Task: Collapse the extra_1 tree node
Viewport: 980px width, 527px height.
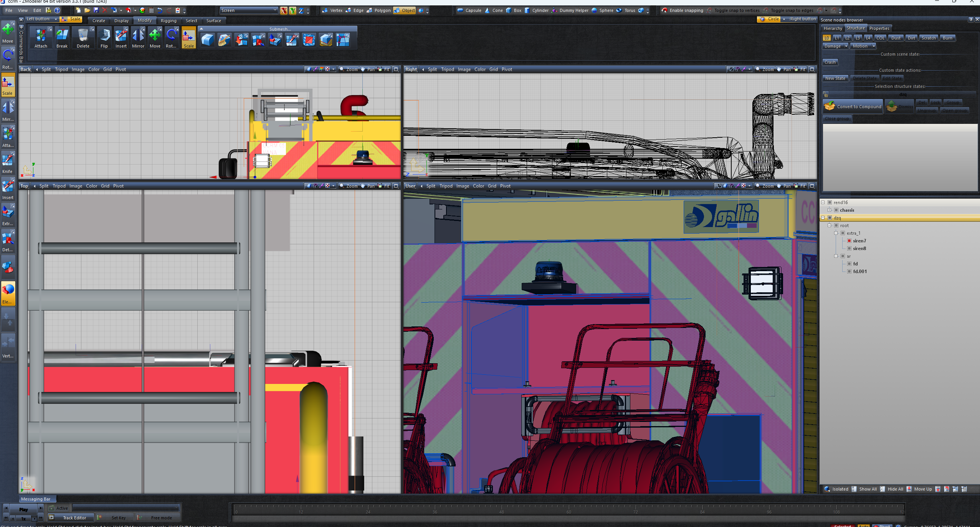Action: 836,233
